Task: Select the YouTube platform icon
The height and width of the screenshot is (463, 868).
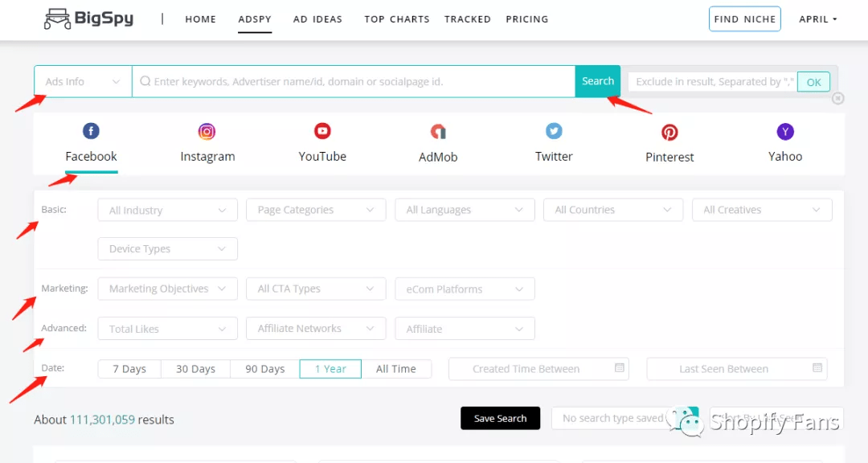Action: tap(322, 131)
